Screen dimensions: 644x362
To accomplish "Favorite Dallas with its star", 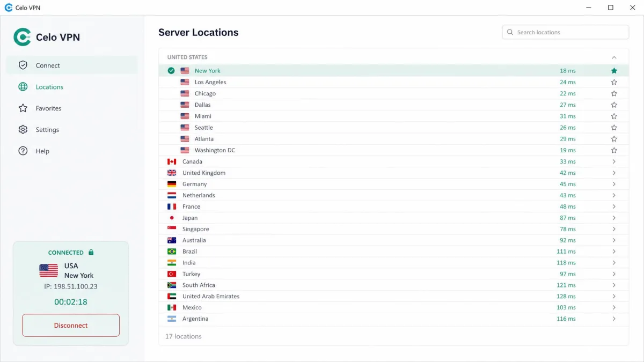I will 614,105.
